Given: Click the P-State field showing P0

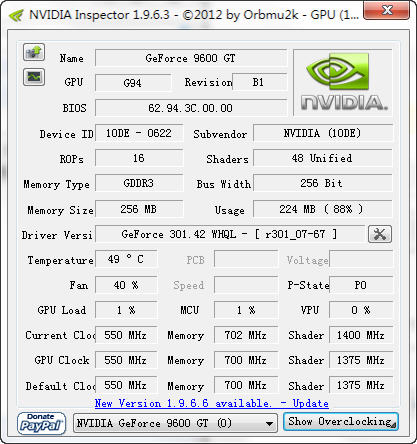Looking at the screenshot, I should coord(361,285).
